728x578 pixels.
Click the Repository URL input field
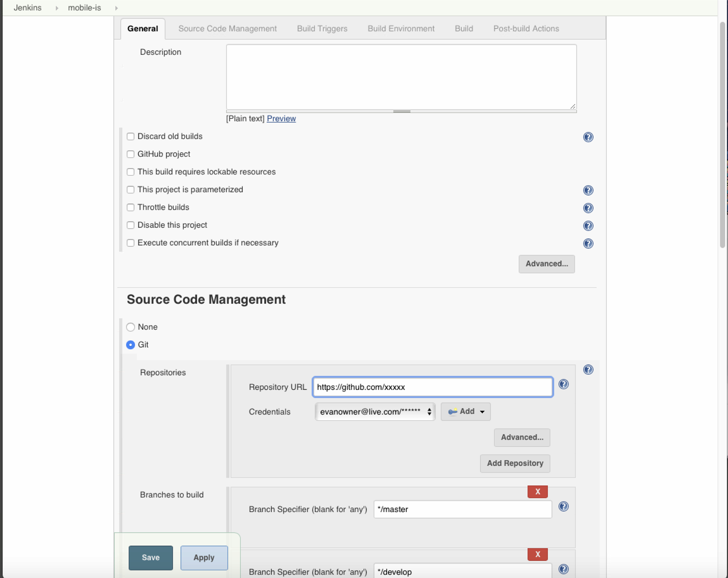(x=432, y=387)
